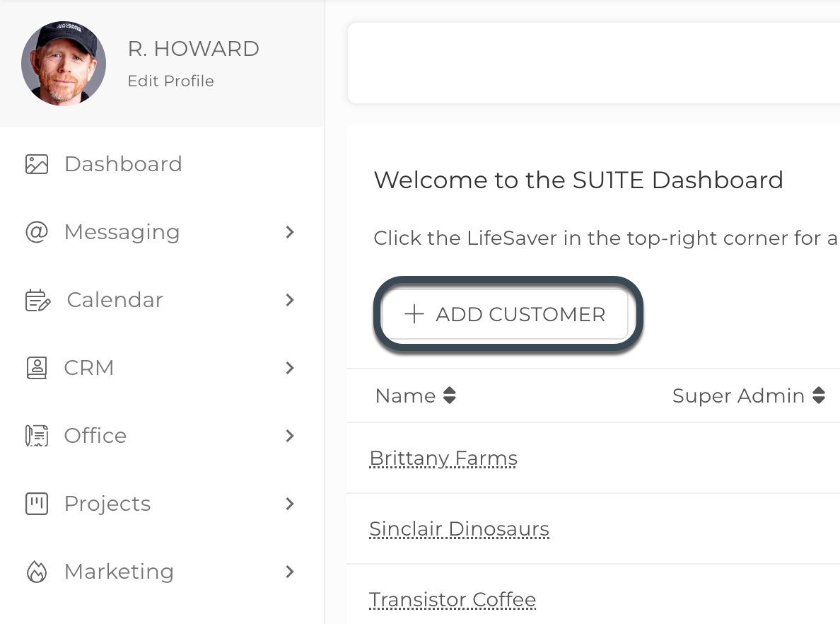Click R. Howard's profile photo
The height and width of the screenshot is (624, 840).
pos(64,64)
